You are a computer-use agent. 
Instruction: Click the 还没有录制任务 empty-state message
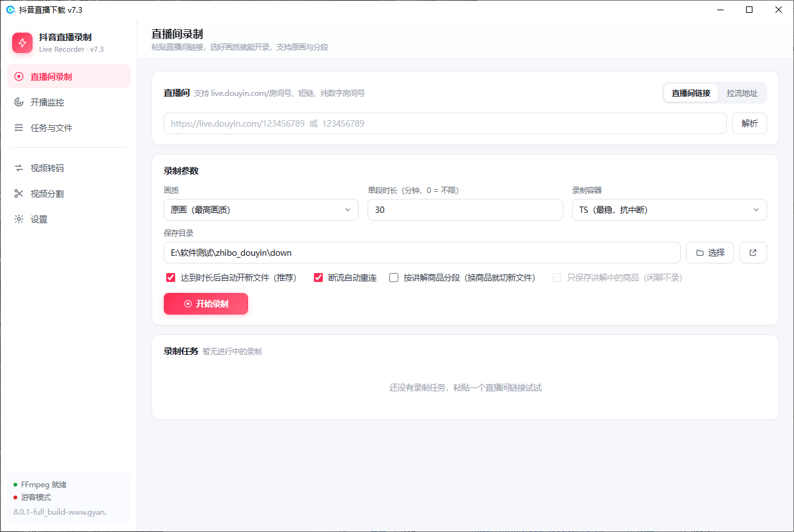[465, 387]
